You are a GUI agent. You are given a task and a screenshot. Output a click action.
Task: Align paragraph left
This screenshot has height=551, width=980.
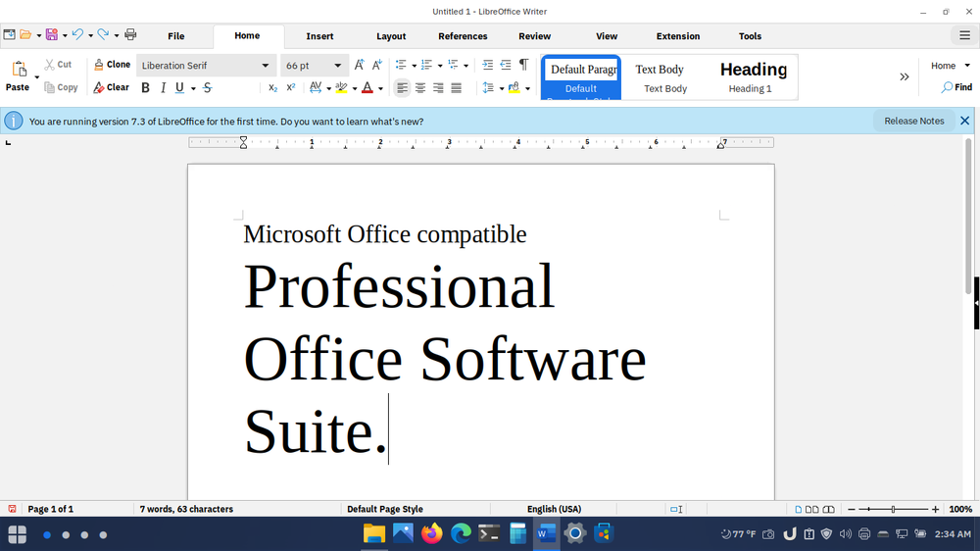tap(402, 88)
